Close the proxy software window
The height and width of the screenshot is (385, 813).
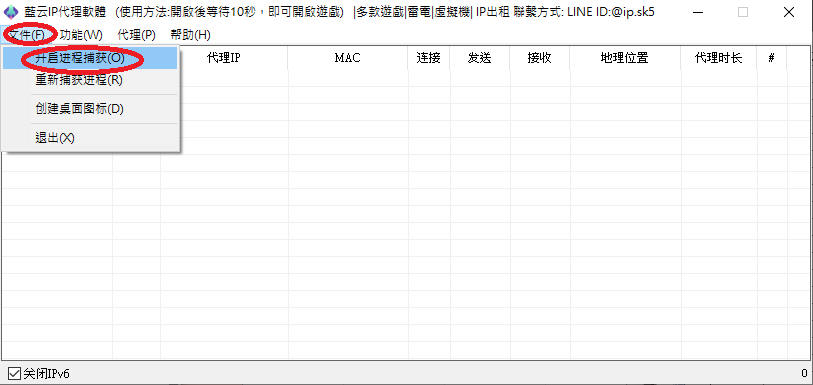tap(789, 12)
